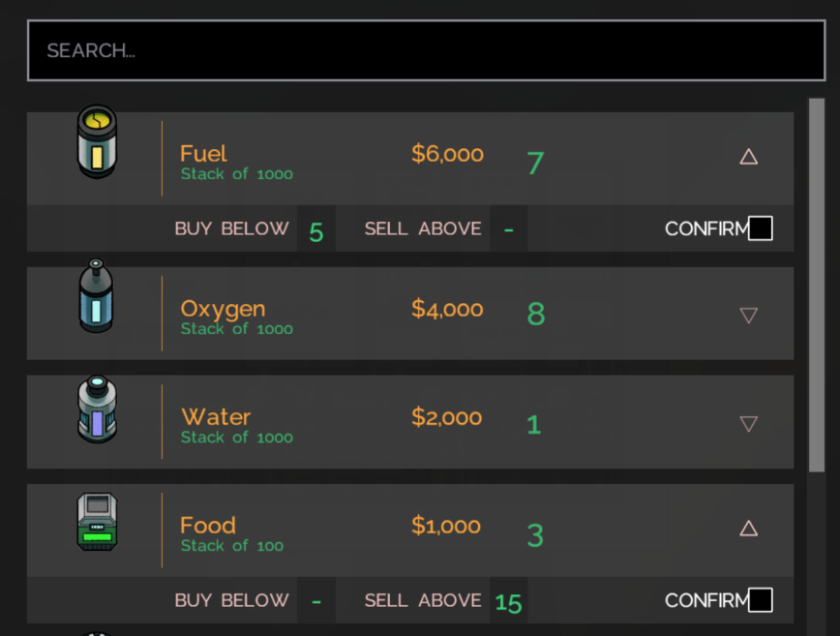Click the Water container icon
Image resolution: width=840 pixels, height=636 pixels.
pyautogui.click(x=97, y=409)
